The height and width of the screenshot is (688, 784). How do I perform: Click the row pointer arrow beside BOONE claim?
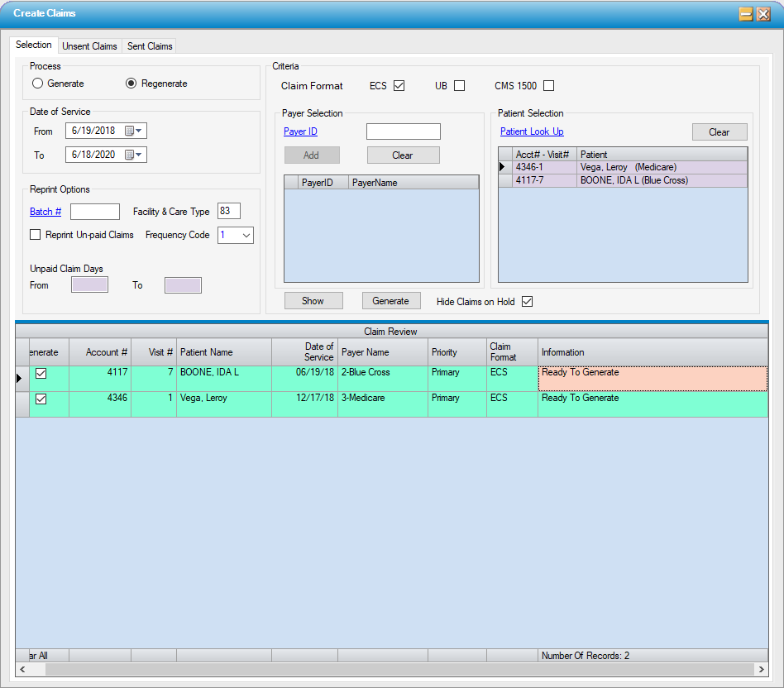click(x=22, y=379)
